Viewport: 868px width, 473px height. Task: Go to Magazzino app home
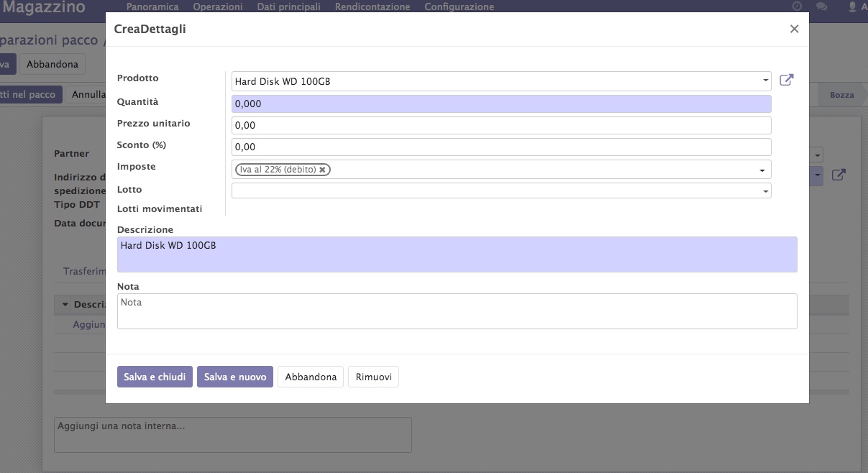43,7
